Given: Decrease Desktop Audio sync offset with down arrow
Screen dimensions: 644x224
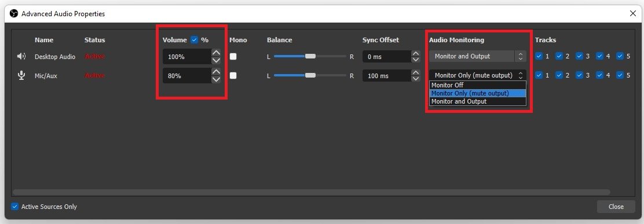Looking at the screenshot, I should click(416, 60).
